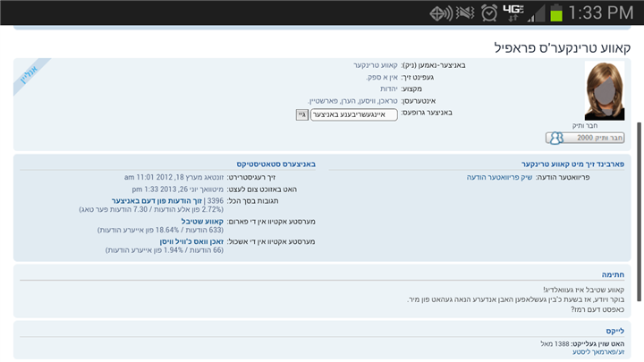Tap the 4G data indicator icon

point(513,13)
